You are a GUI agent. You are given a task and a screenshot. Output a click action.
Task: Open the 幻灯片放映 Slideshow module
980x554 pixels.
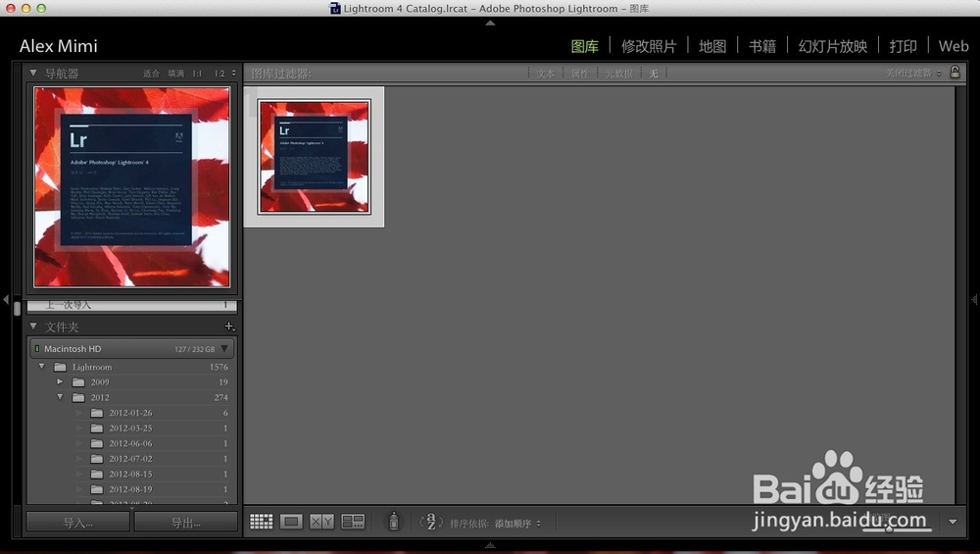pyautogui.click(x=832, y=46)
